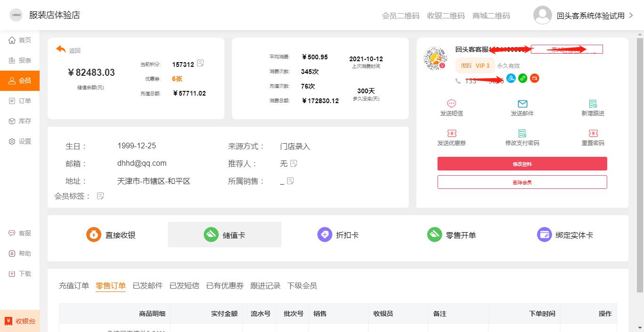Click the 发送短信 send SMS icon
The height and width of the screenshot is (332, 644).
click(x=451, y=107)
